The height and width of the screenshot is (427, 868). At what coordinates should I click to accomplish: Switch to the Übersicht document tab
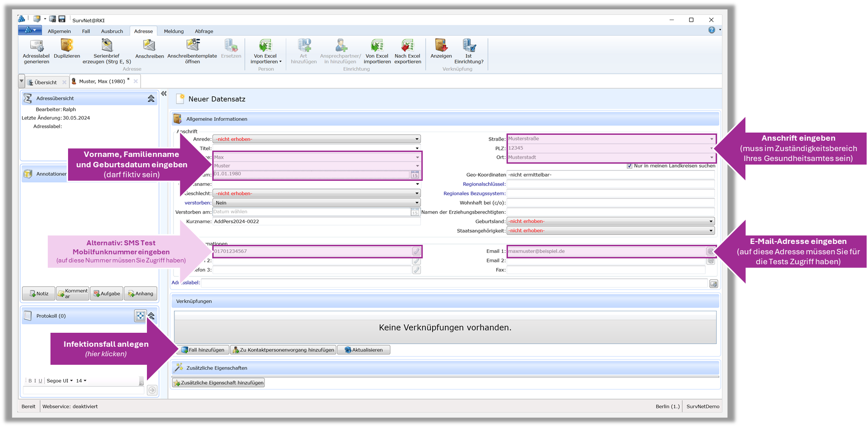tap(46, 83)
